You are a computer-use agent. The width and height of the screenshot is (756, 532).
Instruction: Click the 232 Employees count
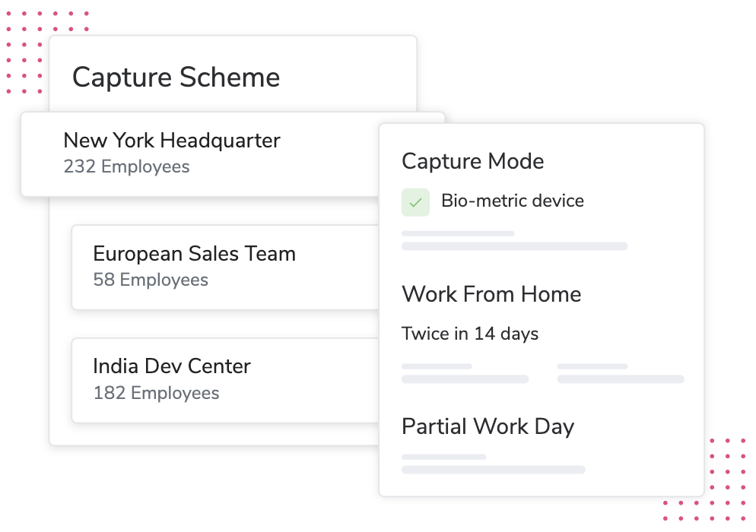click(x=126, y=166)
